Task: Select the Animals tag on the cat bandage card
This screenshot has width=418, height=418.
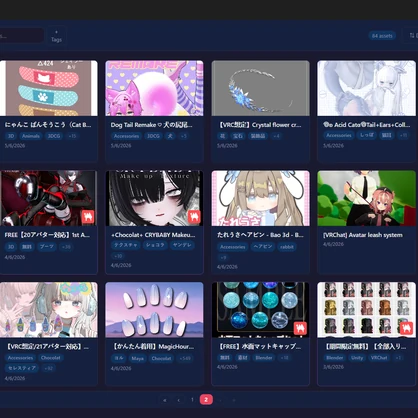Action: click(x=31, y=136)
